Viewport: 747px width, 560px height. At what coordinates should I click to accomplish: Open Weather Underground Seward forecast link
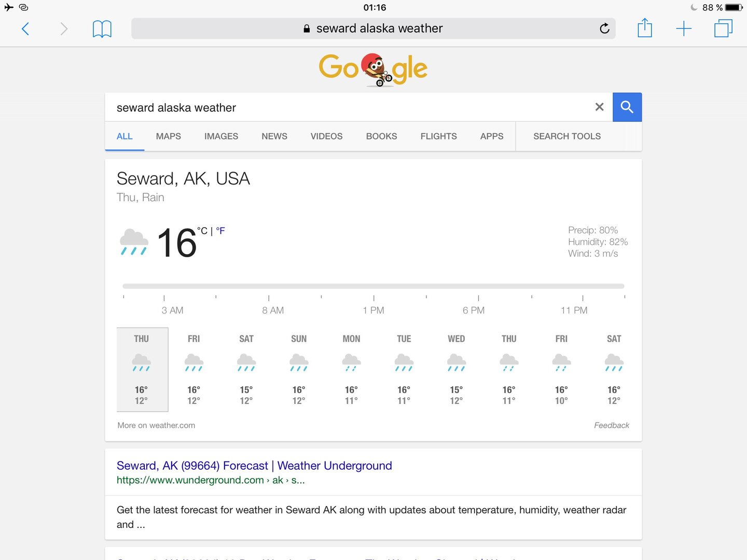tap(254, 466)
